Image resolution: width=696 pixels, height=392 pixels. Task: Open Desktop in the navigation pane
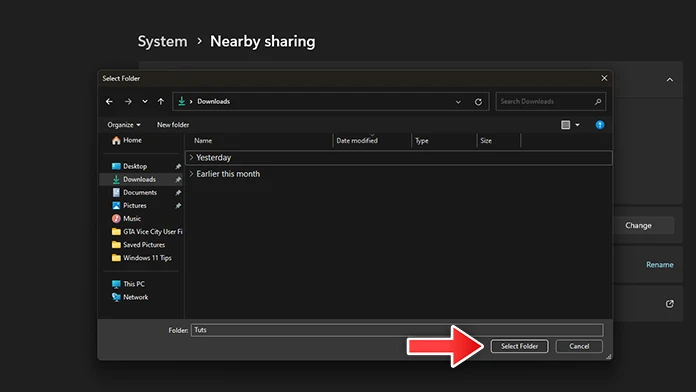135,166
